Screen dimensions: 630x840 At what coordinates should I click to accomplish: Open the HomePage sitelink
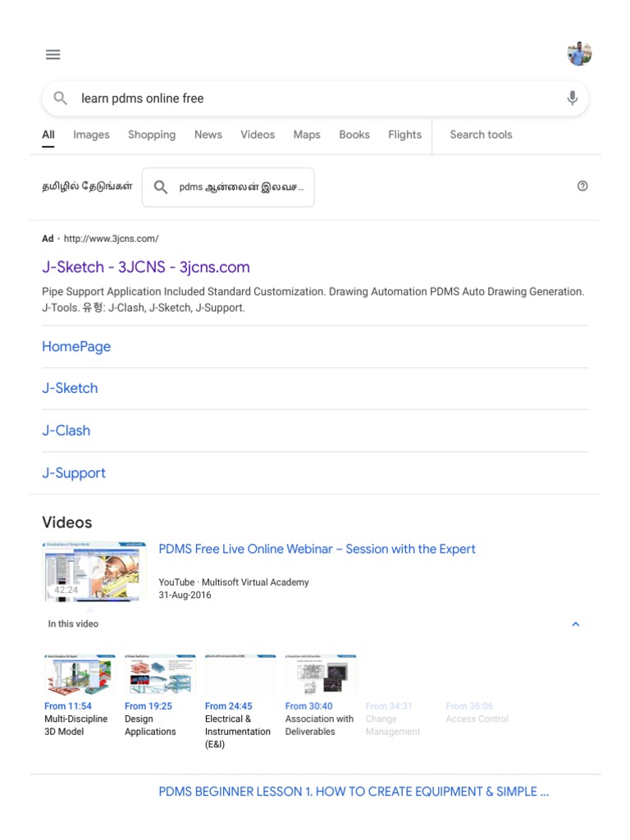coord(76,347)
